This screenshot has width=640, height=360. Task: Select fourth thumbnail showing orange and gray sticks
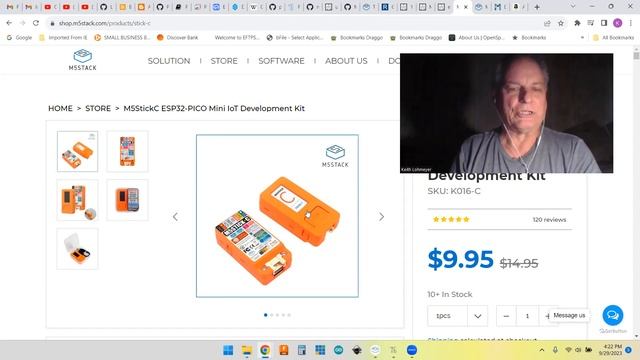tap(127, 200)
